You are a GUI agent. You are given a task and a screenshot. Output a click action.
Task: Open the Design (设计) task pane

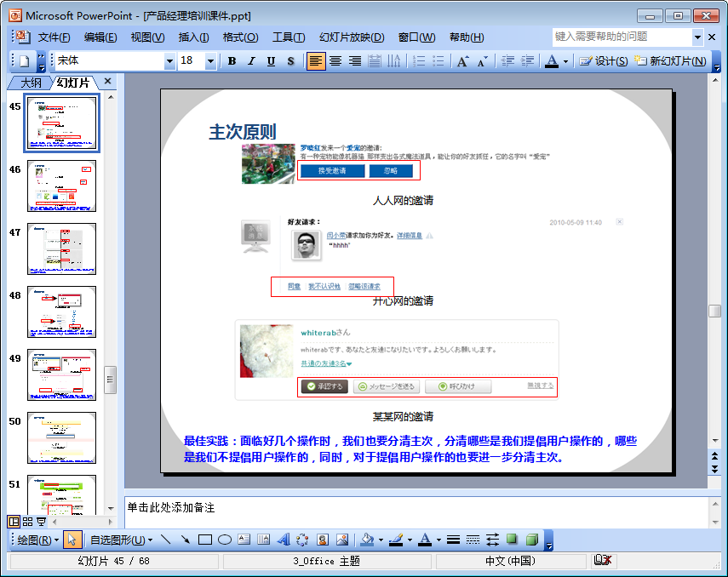coord(604,60)
